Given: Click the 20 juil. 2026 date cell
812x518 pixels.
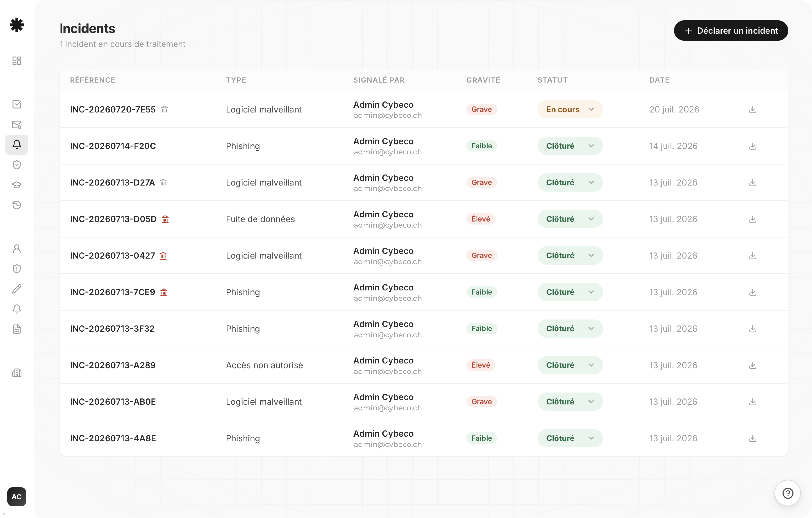Looking at the screenshot, I should [x=674, y=110].
